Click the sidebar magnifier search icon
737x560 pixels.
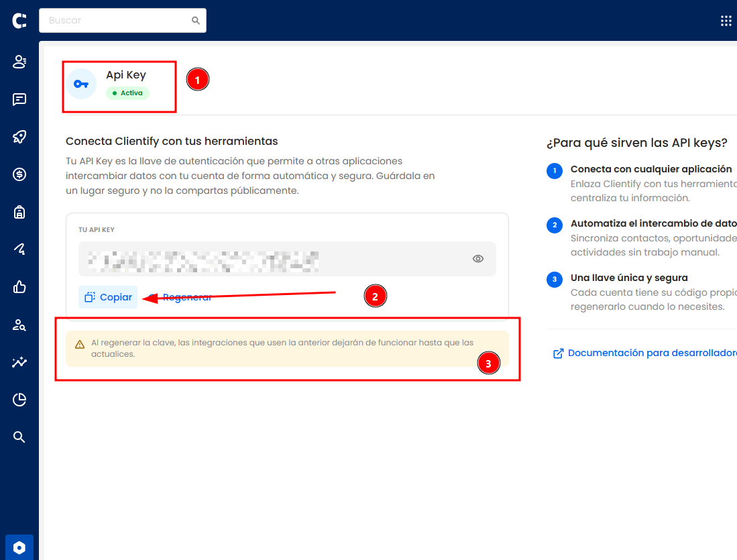tap(19, 437)
